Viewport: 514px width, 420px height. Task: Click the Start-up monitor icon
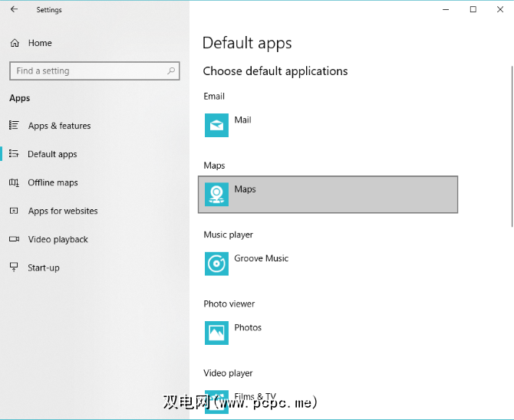[x=14, y=267]
